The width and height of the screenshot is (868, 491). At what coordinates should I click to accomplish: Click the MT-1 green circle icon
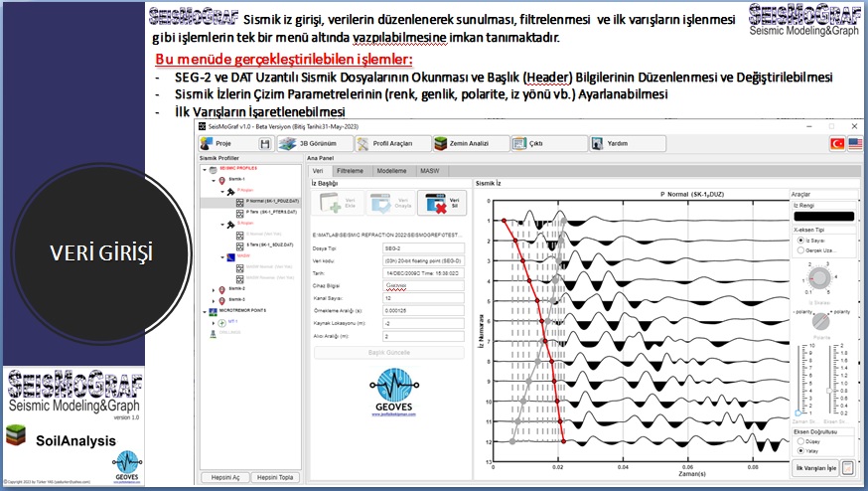click(x=222, y=323)
